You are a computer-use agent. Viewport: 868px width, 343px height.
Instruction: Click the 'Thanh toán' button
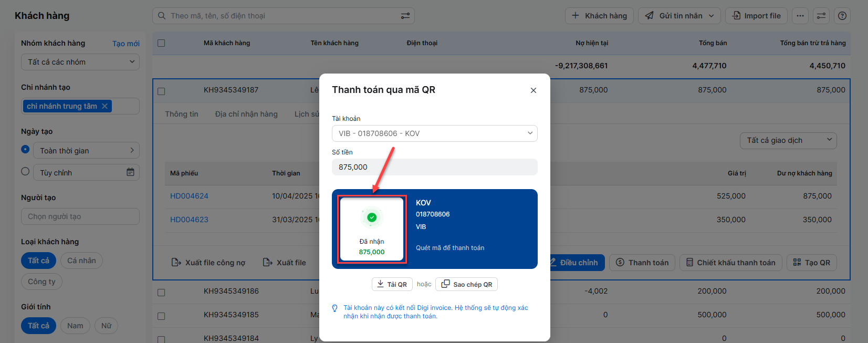pyautogui.click(x=642, y=263)
